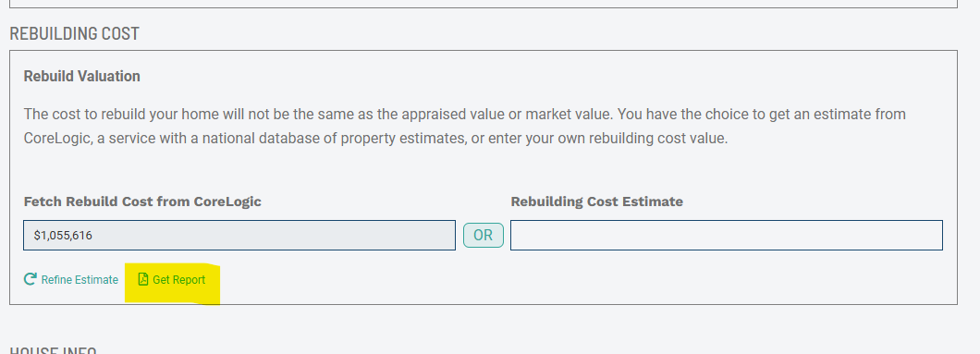Open the Get Report link

pyautogui.click(x=172, y=280)
